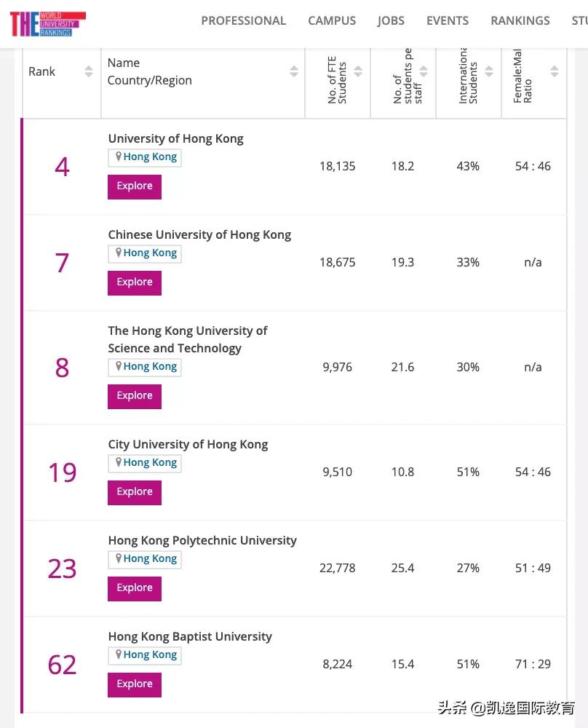Image resolution: width=588 pixels, height=728 pixels.
Task: Click the rank number 62 cell
Action: (x=62, y=664)
